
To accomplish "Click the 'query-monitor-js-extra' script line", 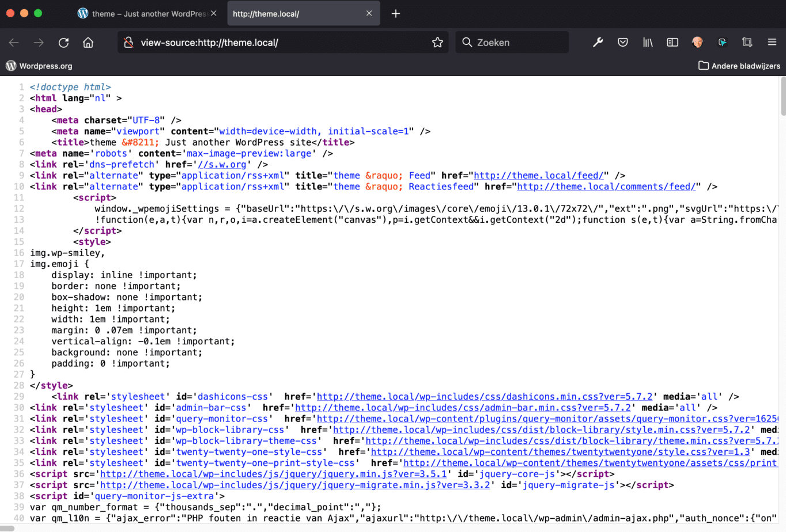I will pos(127,496).
